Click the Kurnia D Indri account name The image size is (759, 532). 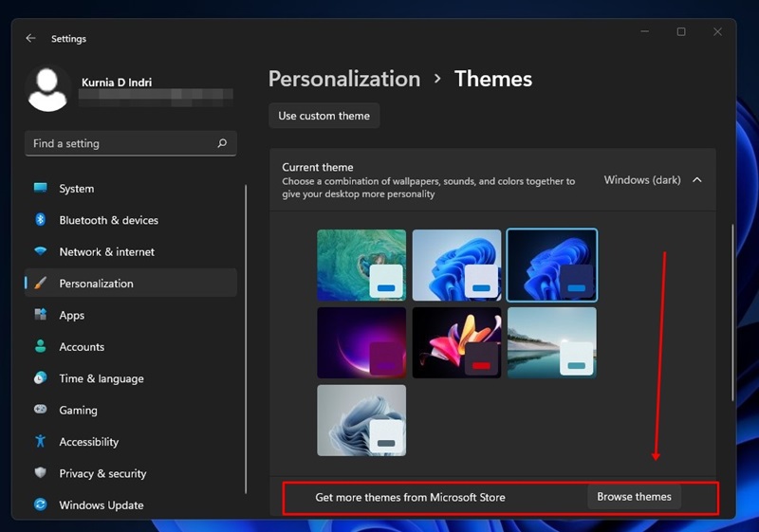117,83
